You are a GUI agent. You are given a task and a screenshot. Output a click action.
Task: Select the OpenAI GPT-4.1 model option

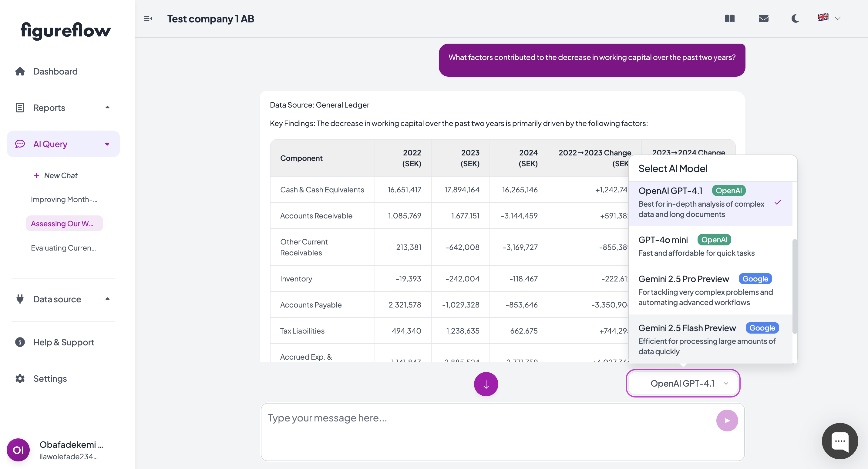point(710,203)
